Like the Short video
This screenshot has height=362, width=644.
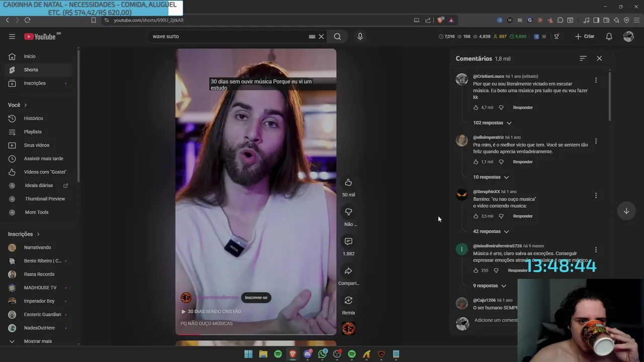[348, 182]
